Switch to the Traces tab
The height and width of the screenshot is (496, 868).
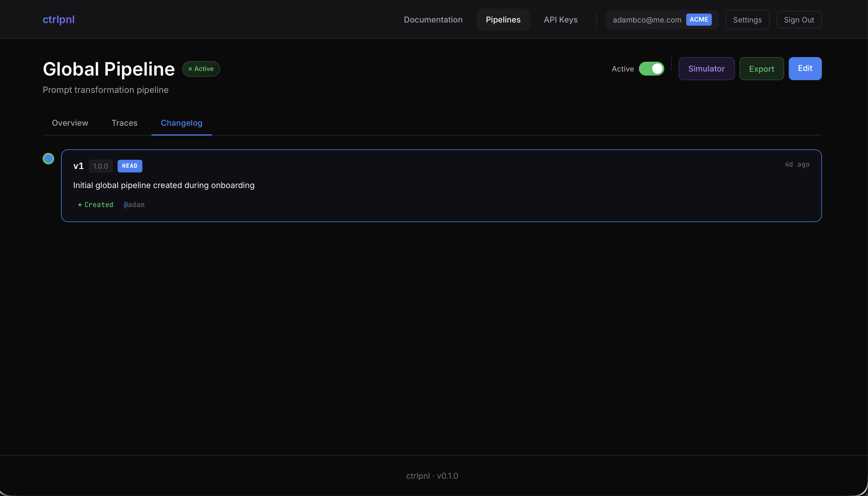[x=124, y=123]
